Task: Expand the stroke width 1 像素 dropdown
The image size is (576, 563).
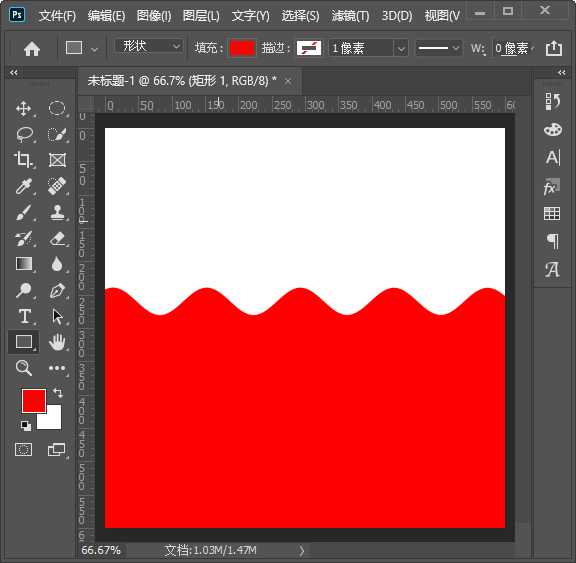Action: tap(401, 48)
